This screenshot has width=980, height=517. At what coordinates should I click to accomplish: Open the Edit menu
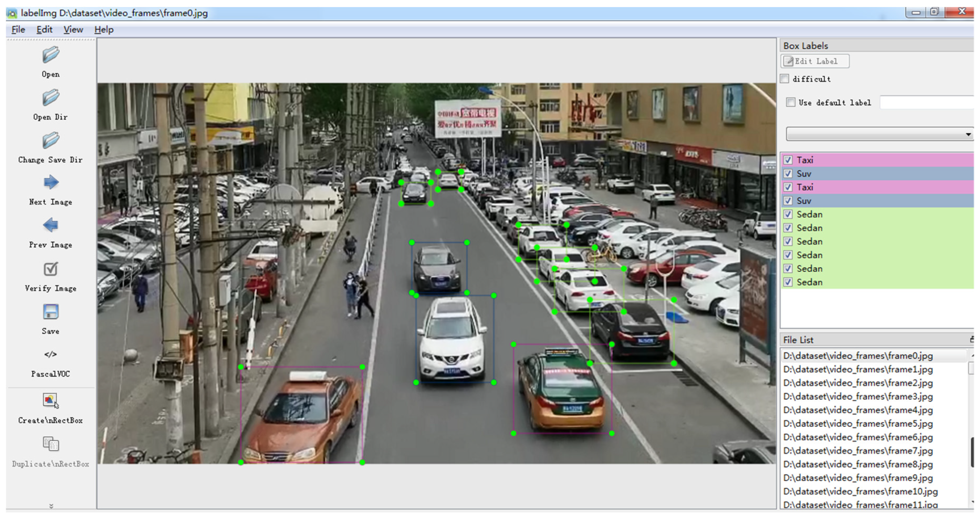tap(44, 30)
